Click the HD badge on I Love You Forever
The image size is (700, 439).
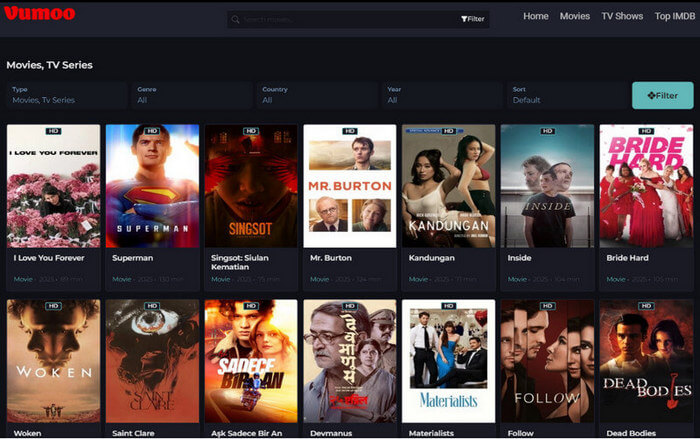[x=54, y=131]
